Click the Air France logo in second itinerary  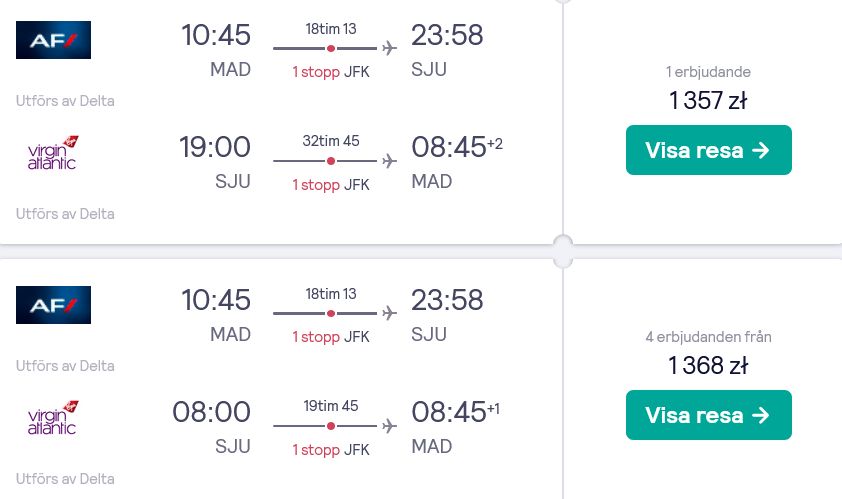point(53,305)
